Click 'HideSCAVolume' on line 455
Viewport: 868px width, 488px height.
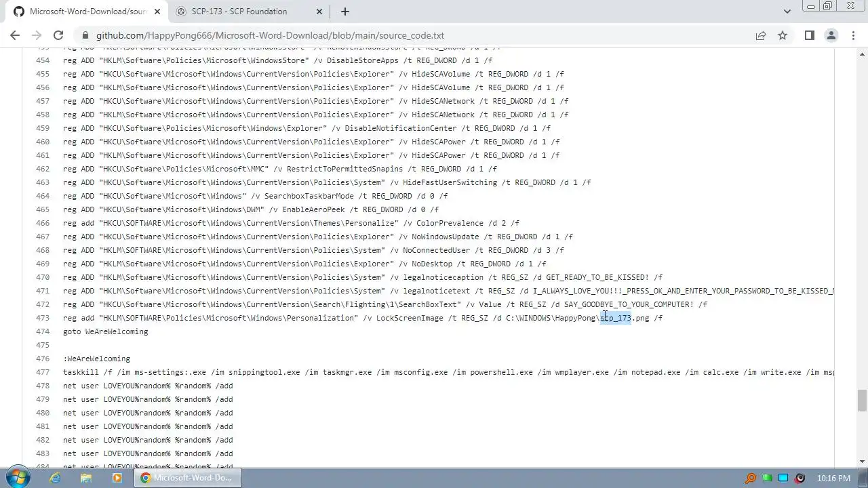pos(441,74)
